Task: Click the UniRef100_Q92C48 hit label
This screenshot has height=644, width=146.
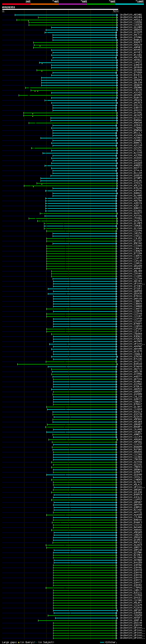Action: pyautogui.click(x=131, y=623)
